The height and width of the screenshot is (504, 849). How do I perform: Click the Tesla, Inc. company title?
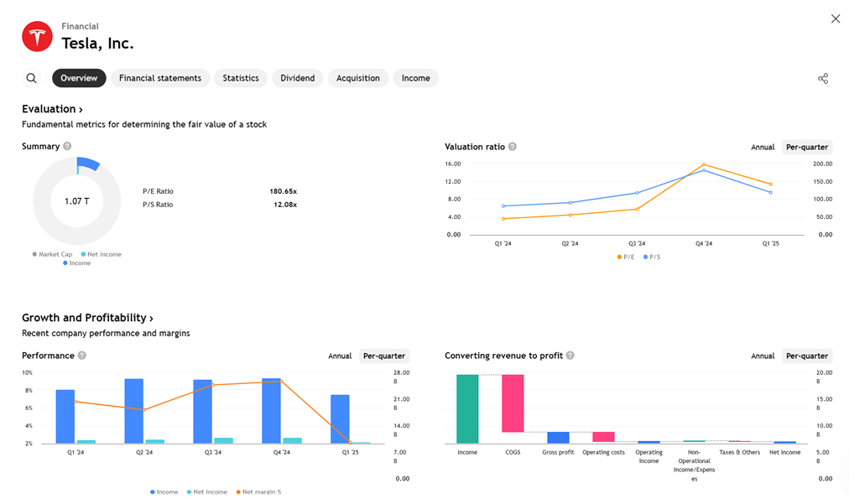pos(97,44)
